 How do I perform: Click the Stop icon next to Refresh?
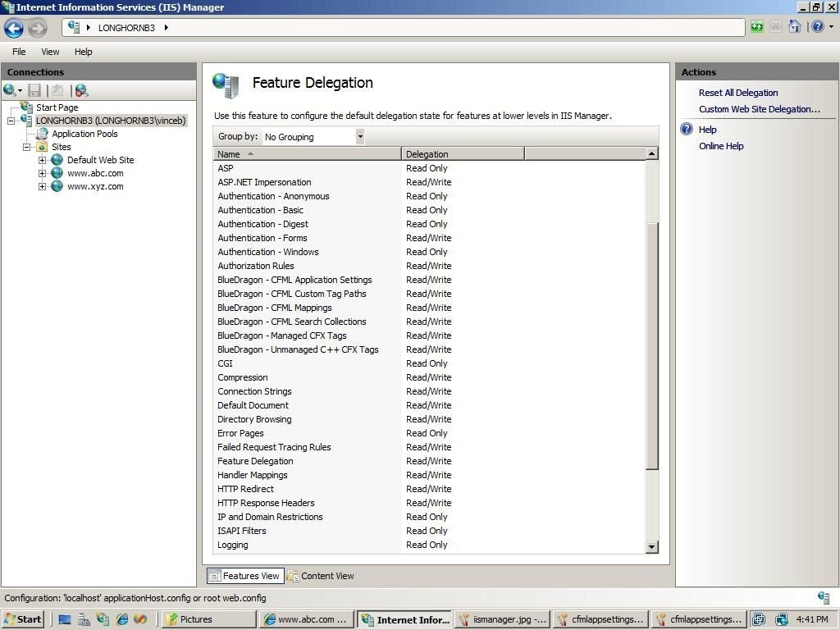[x=775, y=26]
